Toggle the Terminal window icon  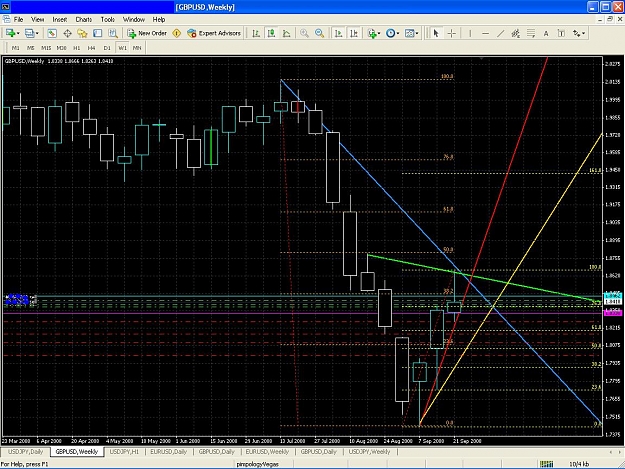pos(97,33)
